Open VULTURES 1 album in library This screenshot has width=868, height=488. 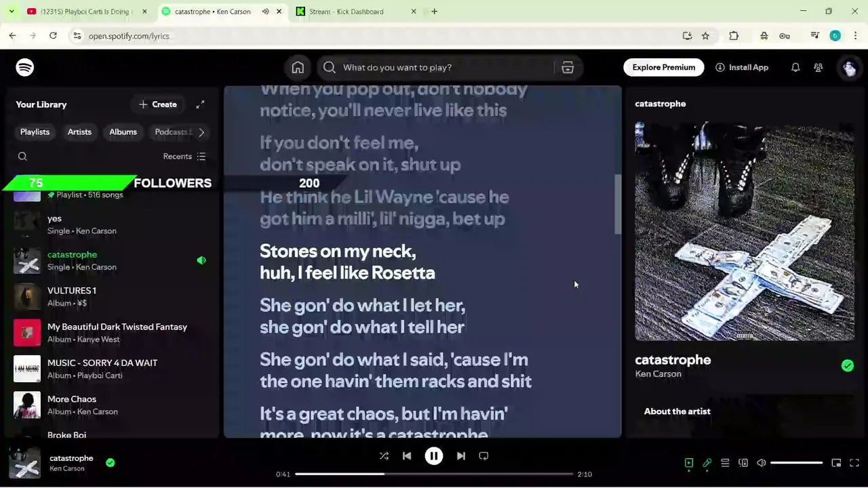coord(111,296)
